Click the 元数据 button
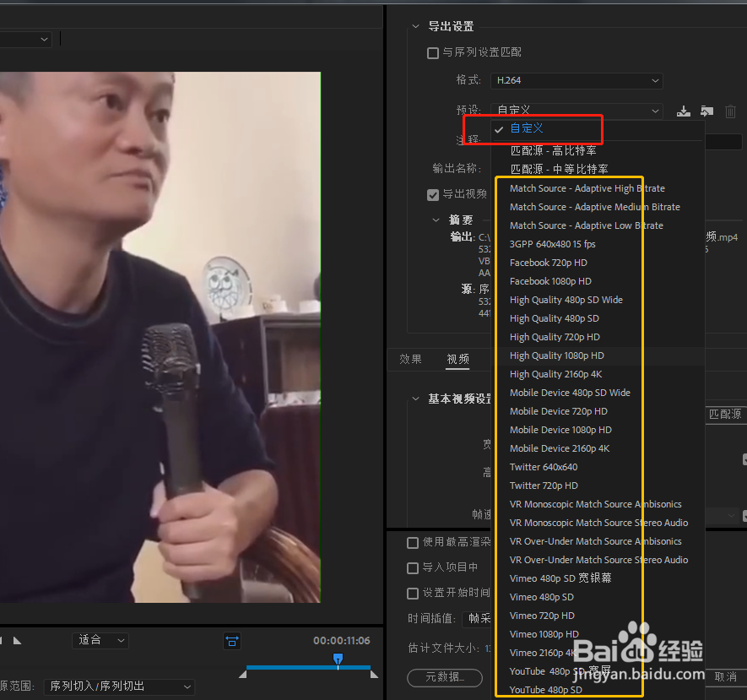Viewport: 747px width, 700px height. click(x=445, y=677)
